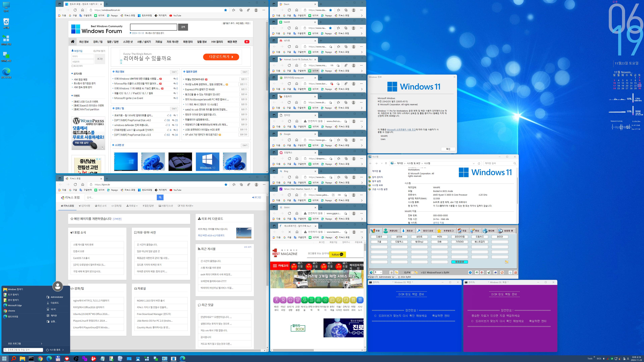644x362 pixels.
Task: Click the red prohibit icon in launcher toolbar
Action: tap(502, 272)
